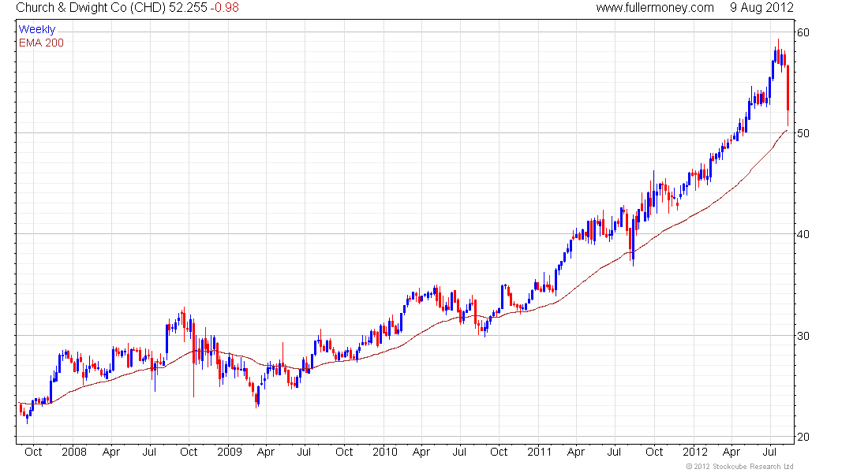Click the red change value -0.98

pyautogui.click(x=224, y=8)
